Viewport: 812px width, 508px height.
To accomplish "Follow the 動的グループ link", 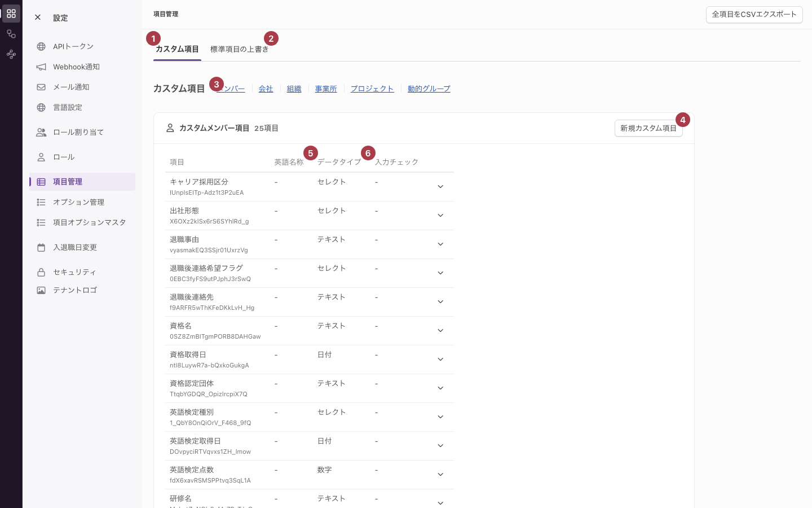I will point(429,89).
